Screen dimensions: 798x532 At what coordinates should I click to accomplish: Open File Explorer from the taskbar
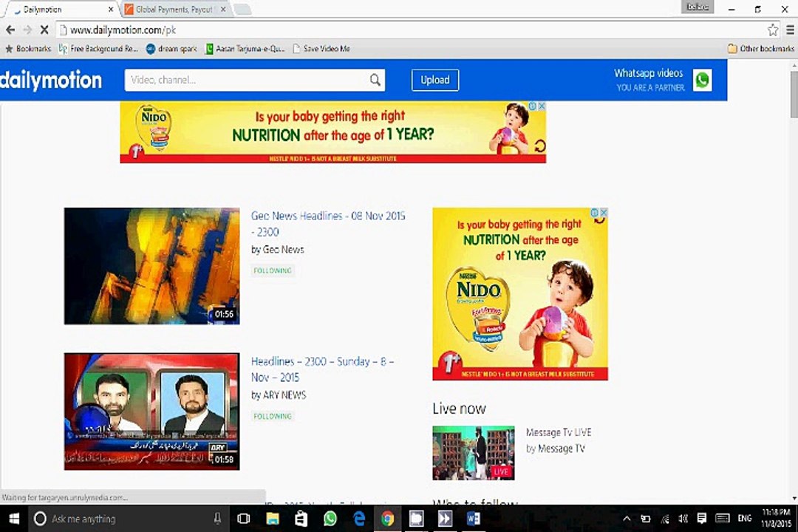click(x=273, y=519)
